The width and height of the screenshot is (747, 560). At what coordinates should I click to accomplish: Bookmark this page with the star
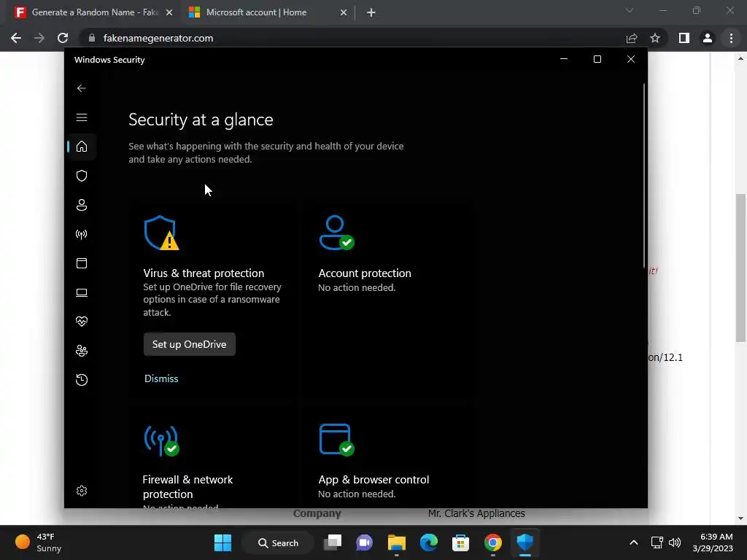coord(655,38)
